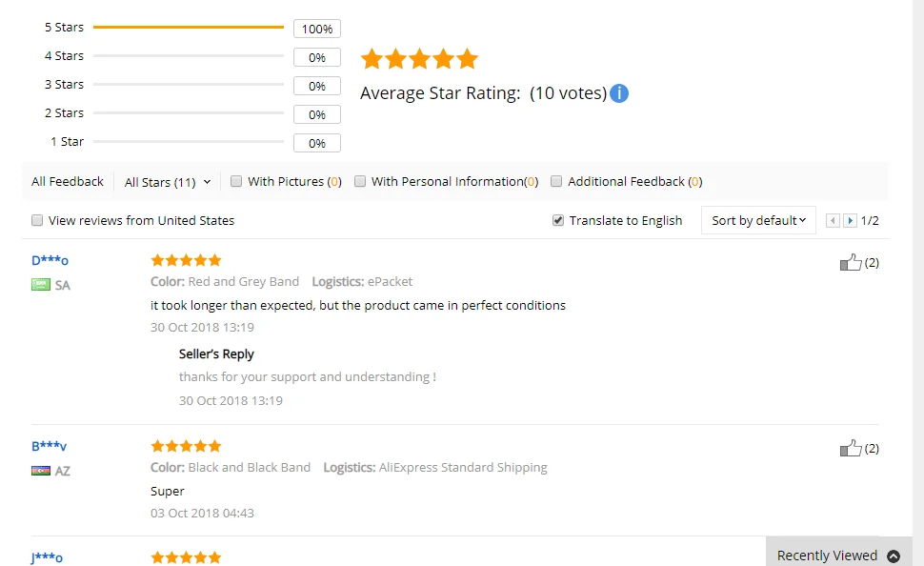Open the All Stars (11) dropdown
924x566 pixels.
[x=168, y=182]
